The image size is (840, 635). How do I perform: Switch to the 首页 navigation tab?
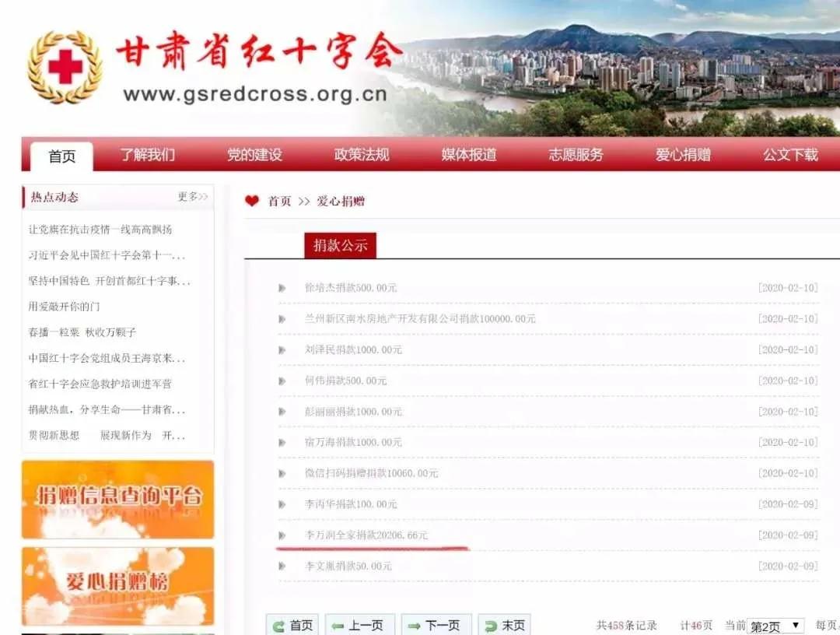(x=62, y=156)
